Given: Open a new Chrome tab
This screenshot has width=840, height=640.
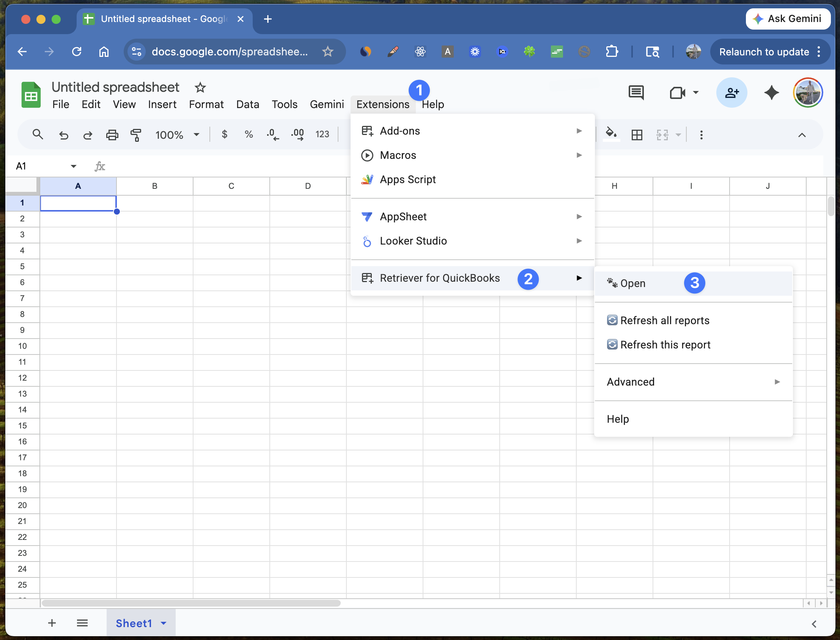Looking at the screenshot, I should pos(267,19).
